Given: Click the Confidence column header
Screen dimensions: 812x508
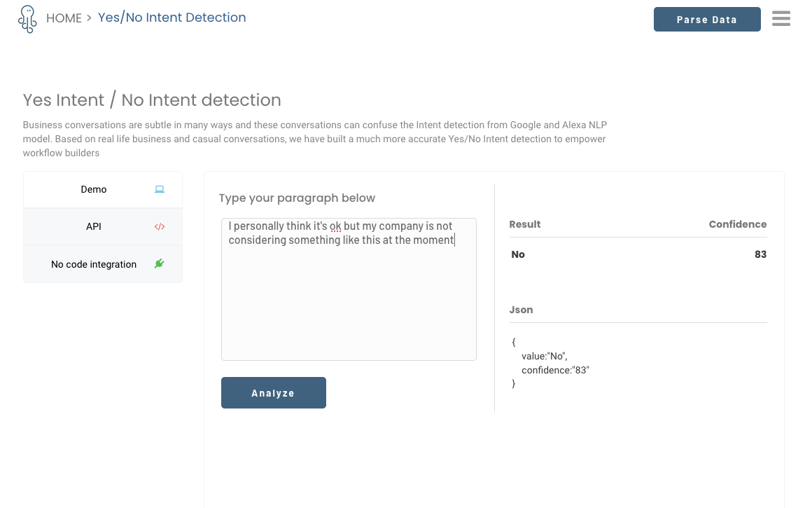Looking at the screenshot, I should point(737,224).
